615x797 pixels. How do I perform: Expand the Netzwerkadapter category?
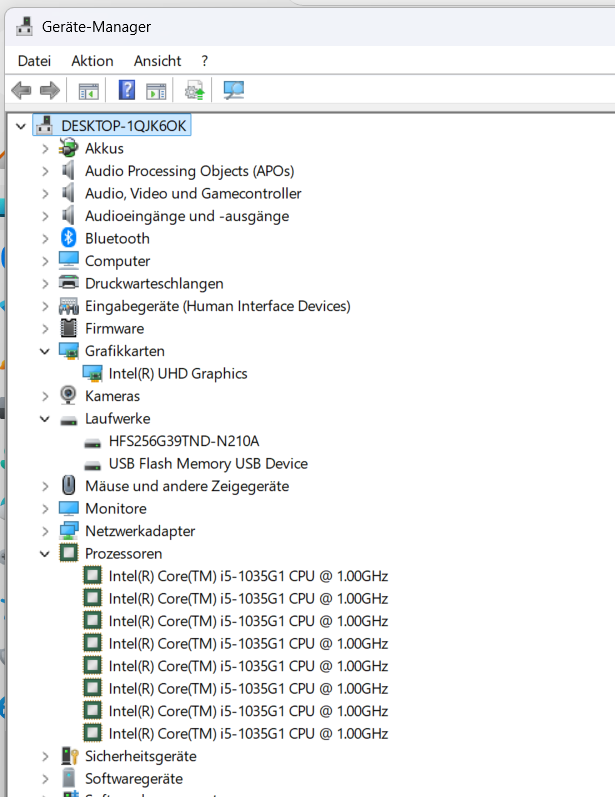[45, 531]
